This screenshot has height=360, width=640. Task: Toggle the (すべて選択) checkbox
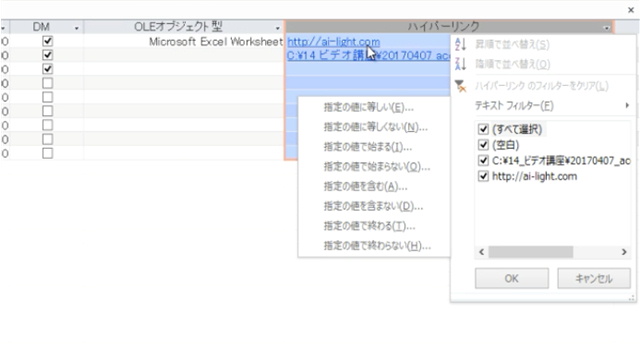tap(483, 129)
